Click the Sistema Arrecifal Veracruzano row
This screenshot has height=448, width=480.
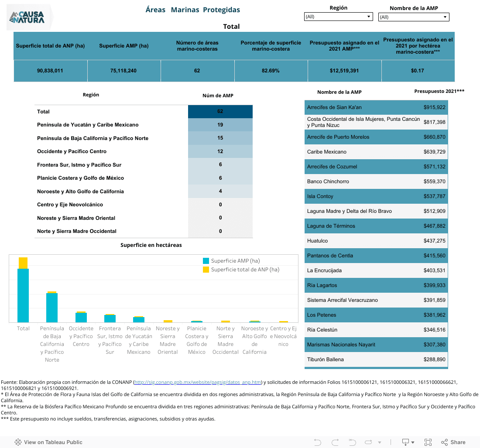click(376, 300)
